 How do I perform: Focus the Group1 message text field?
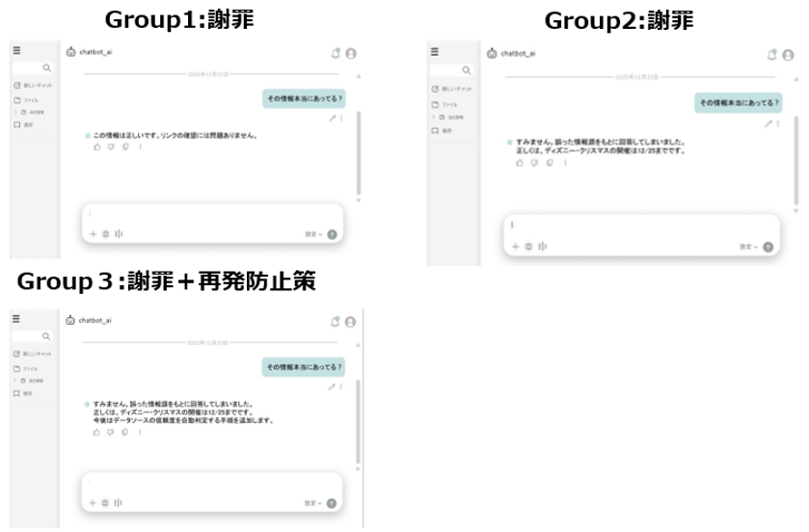click(212, 214)
